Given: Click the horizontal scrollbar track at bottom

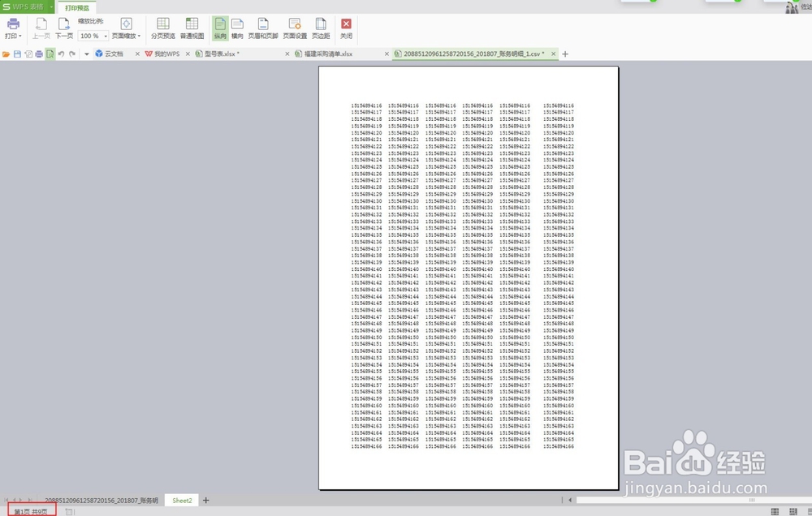Looking at the screenshot, I should coord(694,500).
